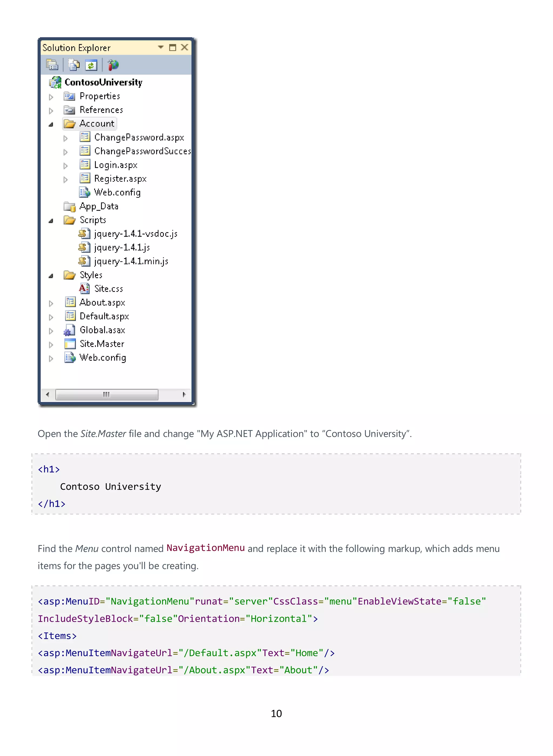Image resolution: width=553 pixels, height=756 pixels.
Task: Click the Account open folder icon
Action: click(x=70, y=124)
